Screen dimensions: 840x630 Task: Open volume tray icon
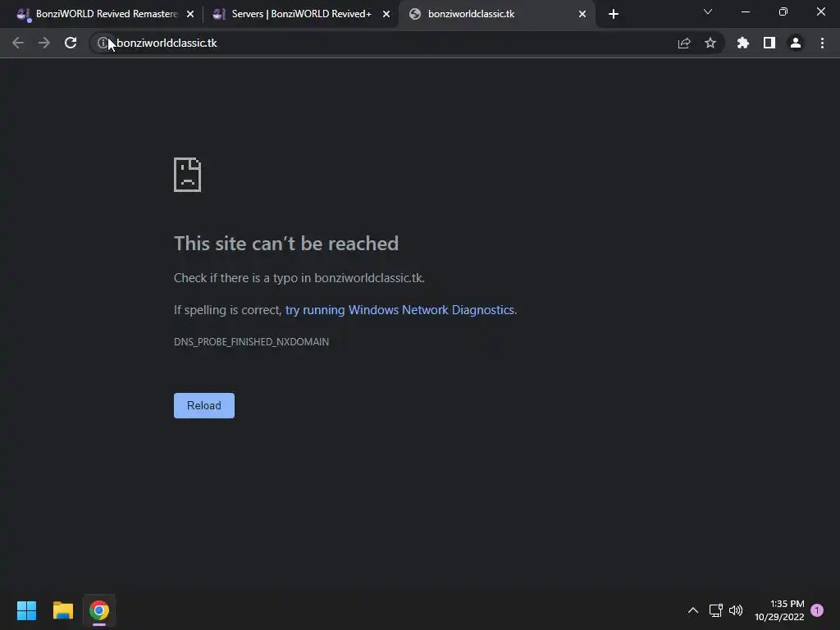coord(736,610)
